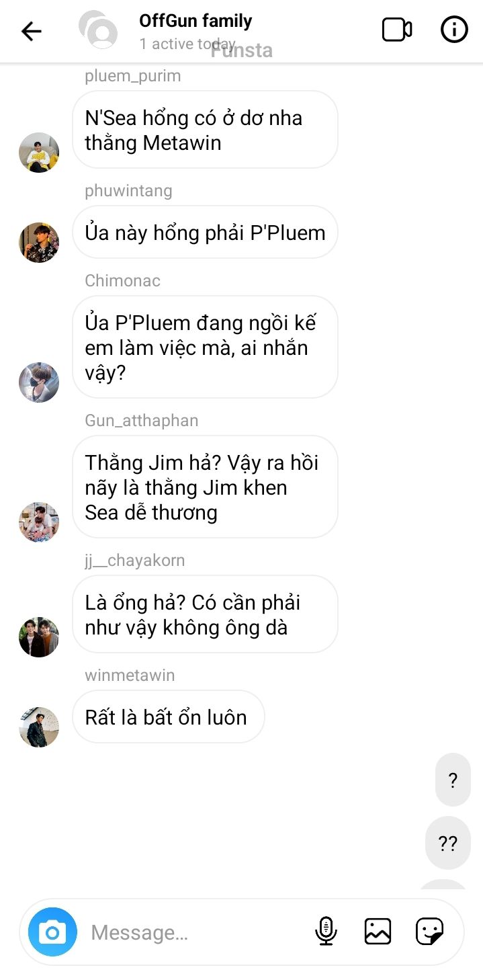Viewport: 483px width, 980px height.
Task: Select the sent '??' message bubble
Action: coord(448,843)
